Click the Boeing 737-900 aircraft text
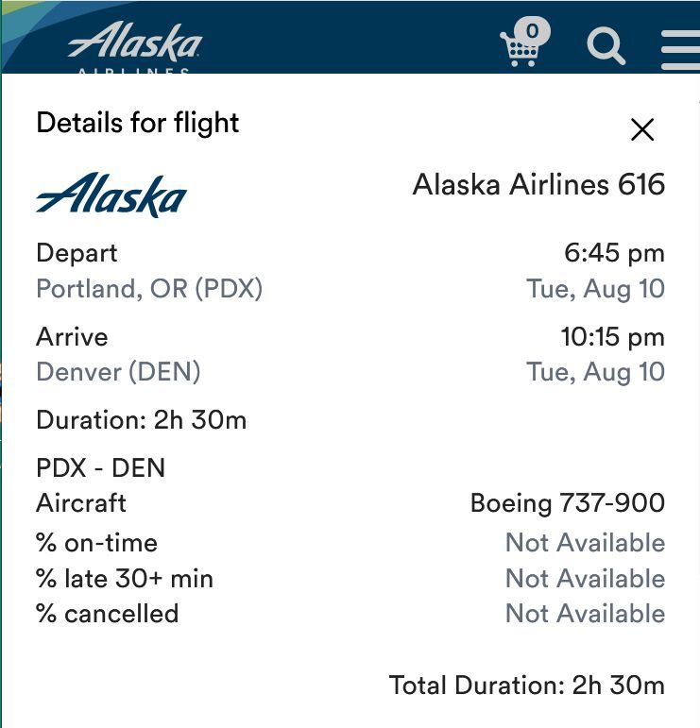Image resolution: width=700 pixels, height=728 pixels. (568, 503)
